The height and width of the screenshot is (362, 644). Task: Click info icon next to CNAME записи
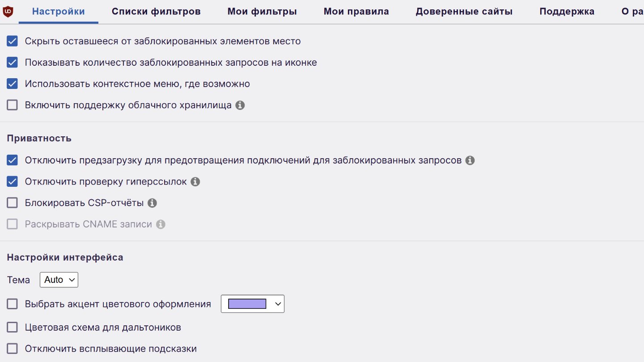161,224
